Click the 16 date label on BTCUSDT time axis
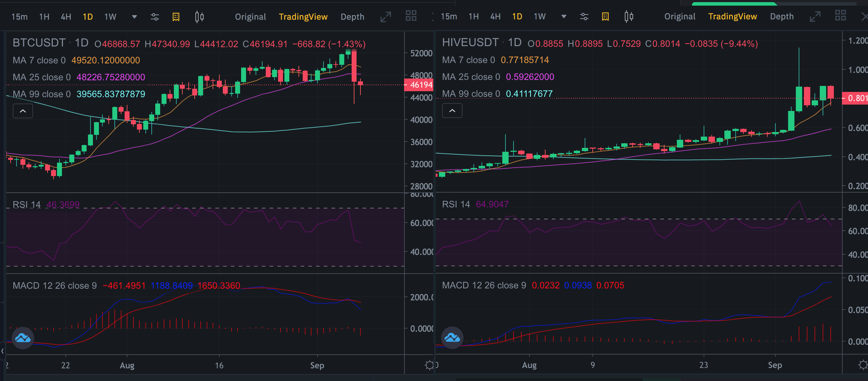Viewport: 868px width, 381px height. 219,366
